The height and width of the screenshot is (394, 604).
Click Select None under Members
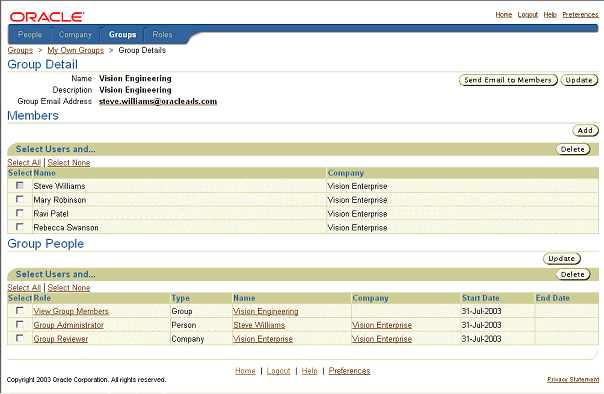[x=69, y=163]
